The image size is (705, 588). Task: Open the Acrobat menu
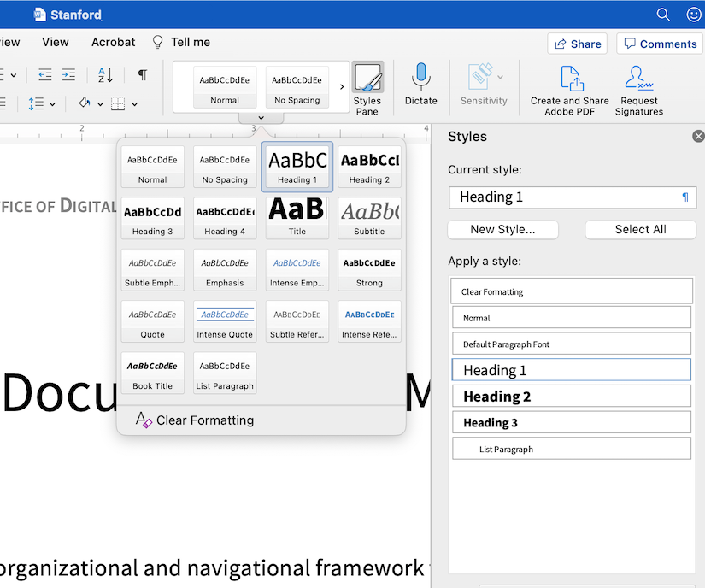click(x=113, y=42)
